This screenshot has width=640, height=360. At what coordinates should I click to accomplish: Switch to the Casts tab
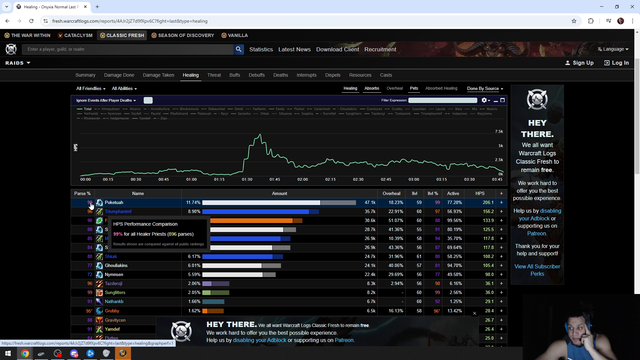tap(386, 75)
